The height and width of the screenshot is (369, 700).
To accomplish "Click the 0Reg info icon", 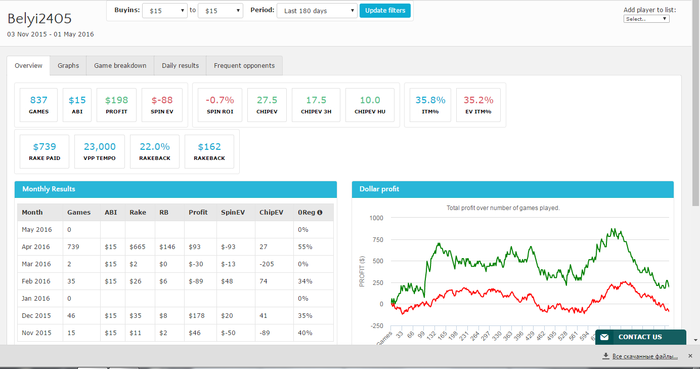I will (x=320, y=212).
